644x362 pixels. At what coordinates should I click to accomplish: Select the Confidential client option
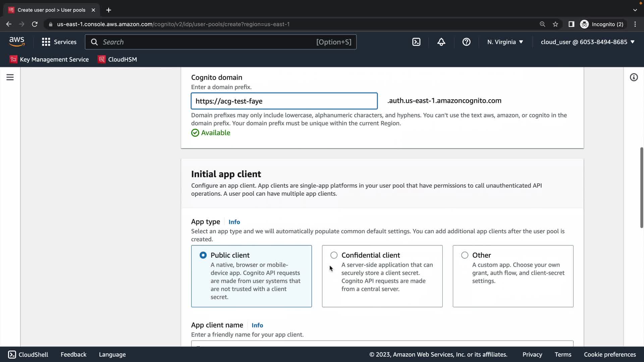(334, 255)
